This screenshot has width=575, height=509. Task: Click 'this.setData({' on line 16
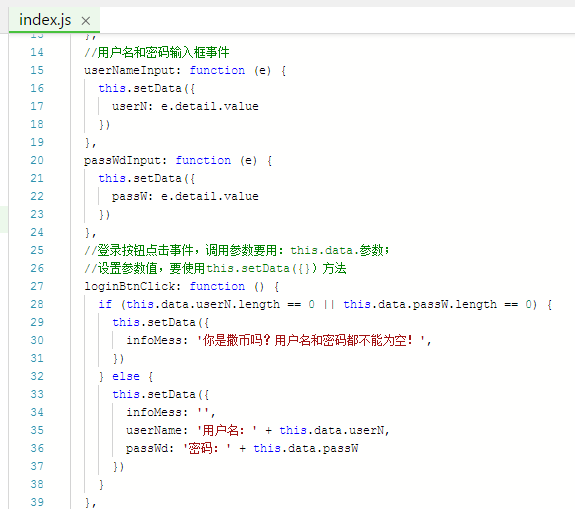(x=147, y=88)
